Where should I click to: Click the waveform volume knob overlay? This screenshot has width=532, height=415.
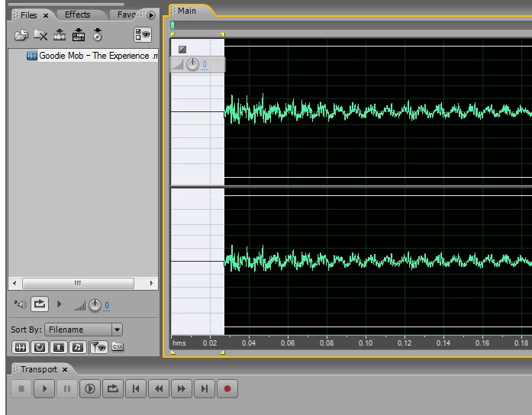(192, 64)
